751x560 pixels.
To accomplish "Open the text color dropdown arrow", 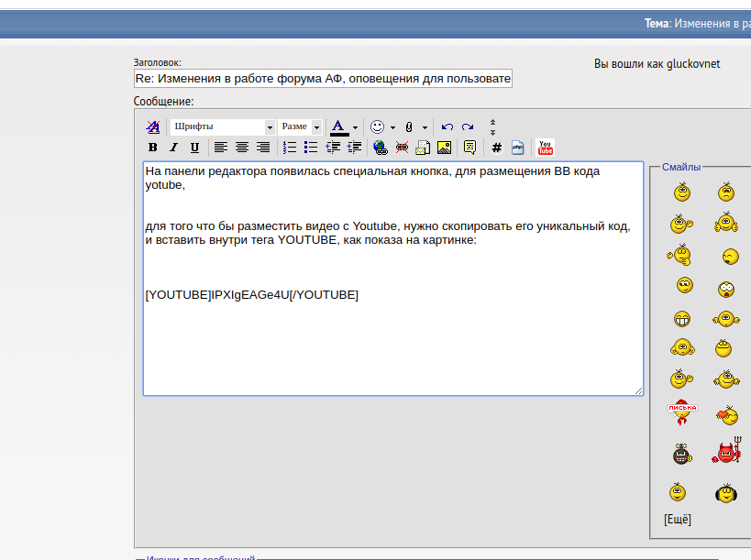I will (x=354, y=127).
